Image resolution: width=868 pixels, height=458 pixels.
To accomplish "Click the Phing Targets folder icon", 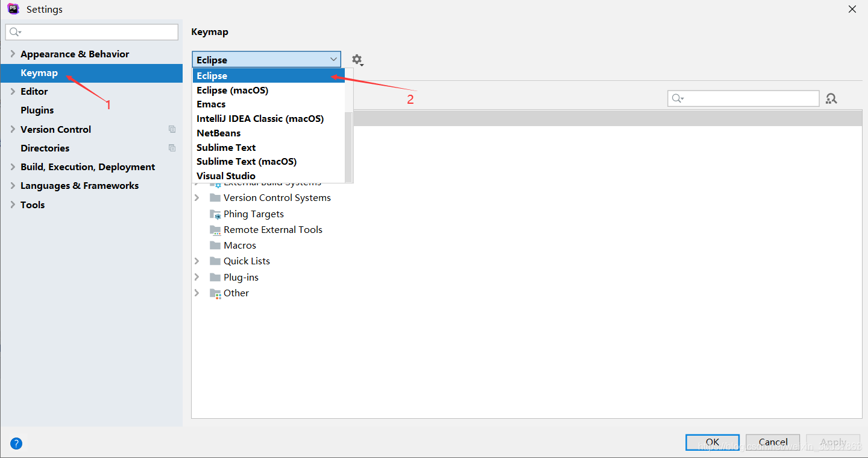I will pyautogui.click(x=215, y=214).
